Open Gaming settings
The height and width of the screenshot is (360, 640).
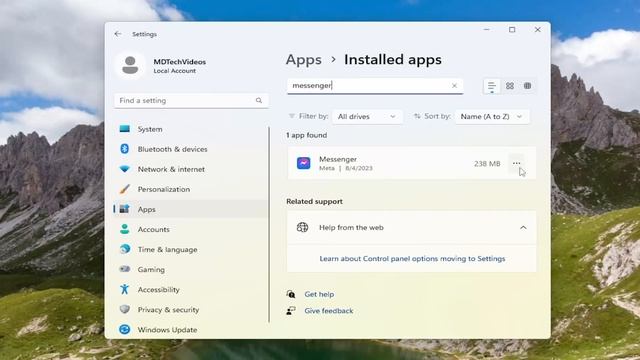[x=191, y=269]
